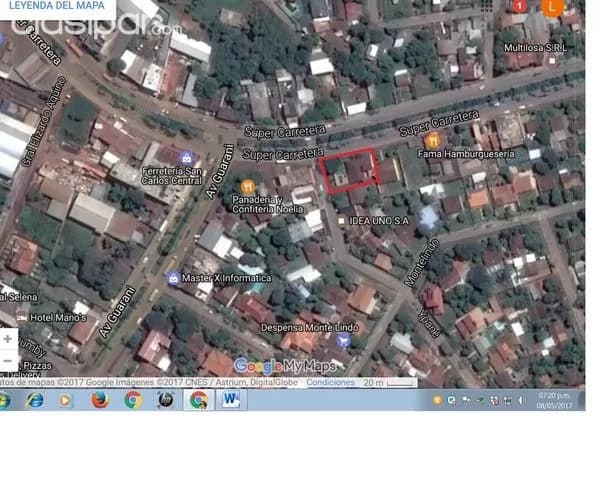Click the Multilosa S.R.L label
This screenshot has height=480, width=600.
click(x=535, y=48)
